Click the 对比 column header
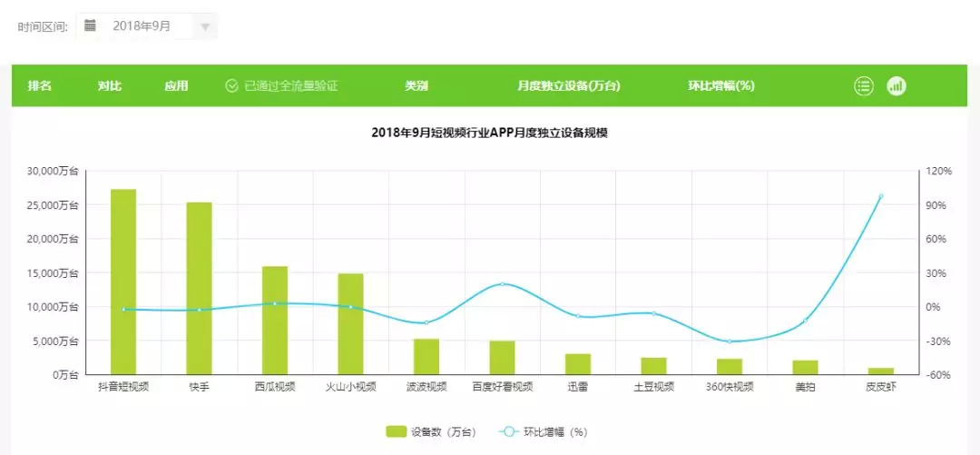Screen dimensions: 980x455 [110, 86]
